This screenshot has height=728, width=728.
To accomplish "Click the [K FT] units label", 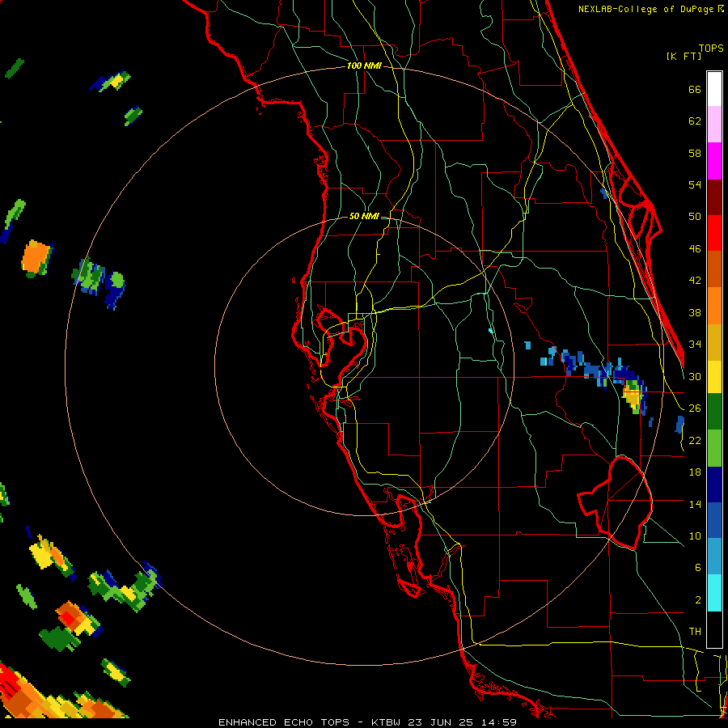I will tap(684, 56).
